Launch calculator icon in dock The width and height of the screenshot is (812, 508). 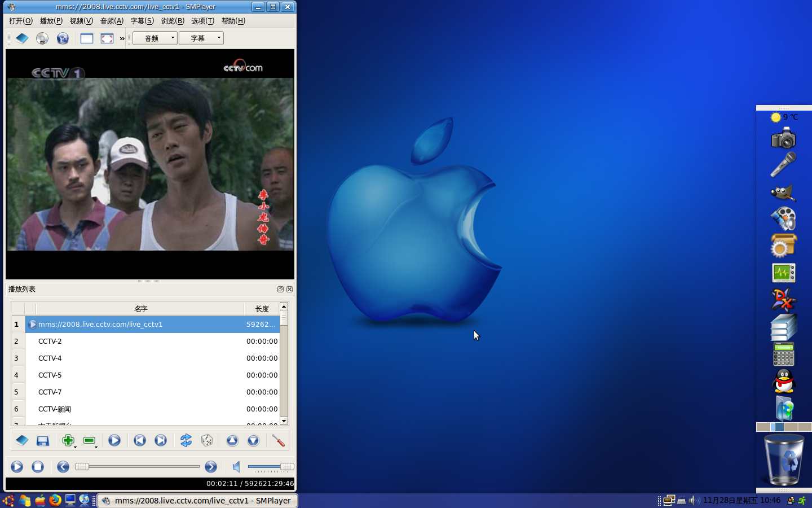784,354
